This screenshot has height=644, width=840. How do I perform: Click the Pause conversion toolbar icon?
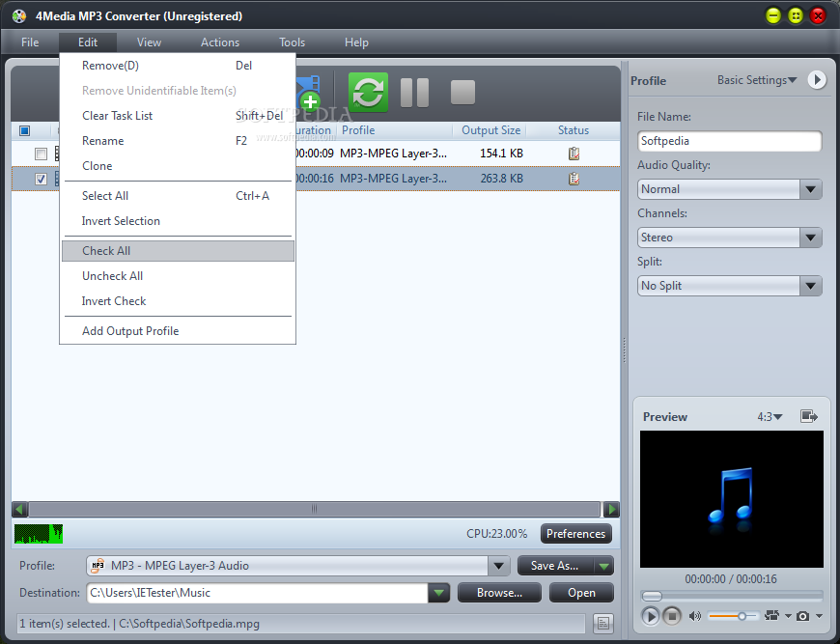(414, 92)
